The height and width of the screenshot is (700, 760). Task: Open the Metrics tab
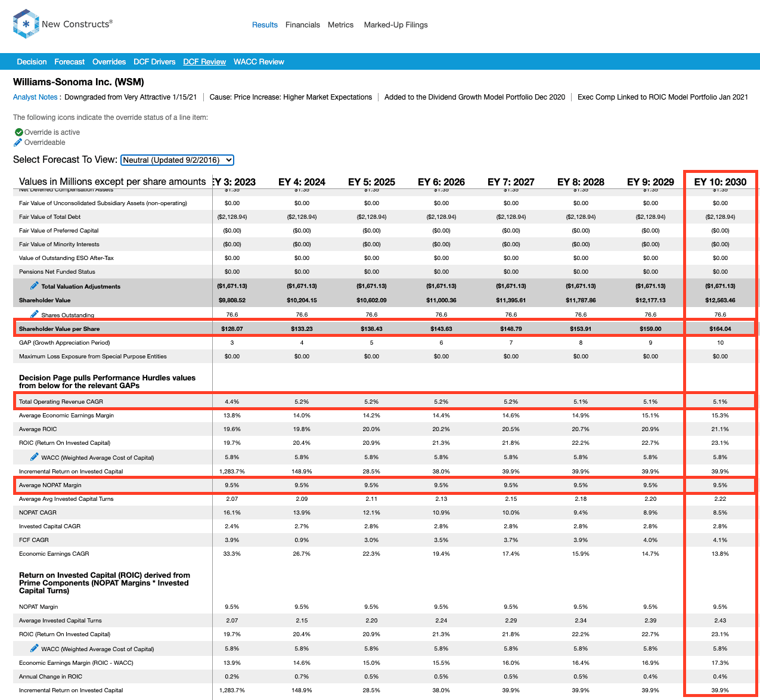tap(340, 25)
